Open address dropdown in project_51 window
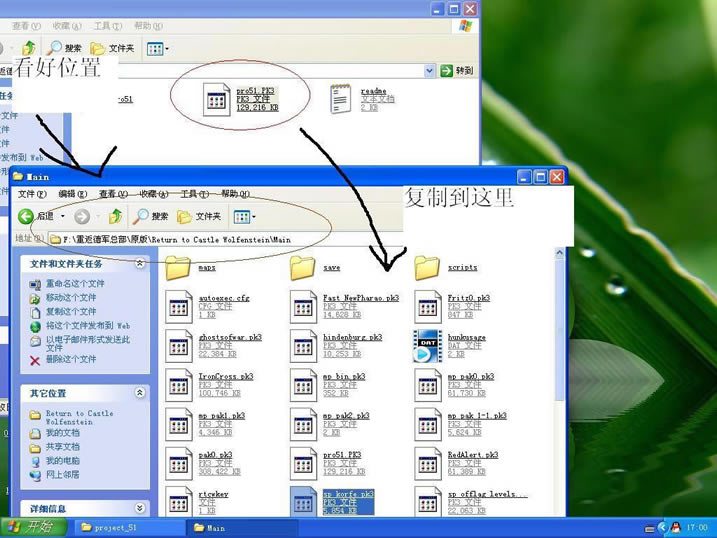The image size is (717, 538). (429, 70)
